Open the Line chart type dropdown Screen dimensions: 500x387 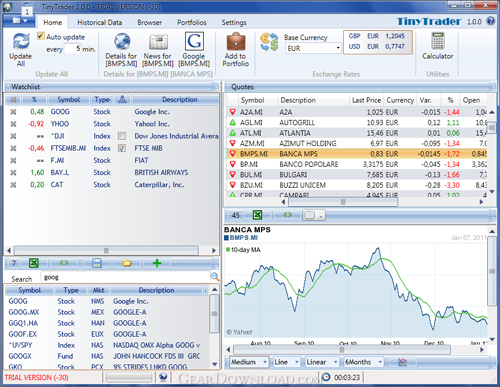[x=287, y=362]
